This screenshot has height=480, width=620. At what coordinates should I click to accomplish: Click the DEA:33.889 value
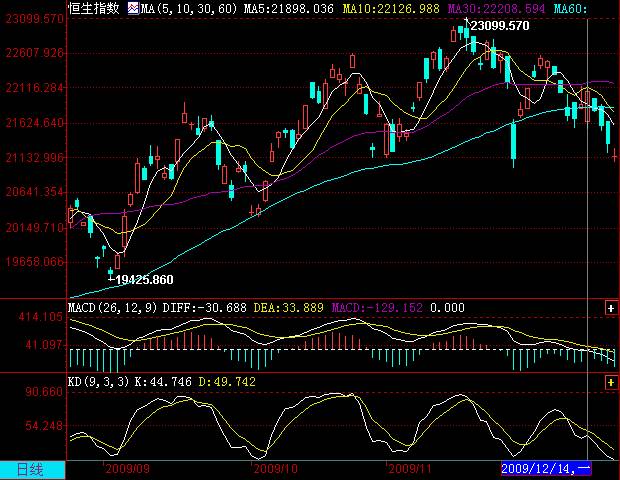click(x=288, y=308)
